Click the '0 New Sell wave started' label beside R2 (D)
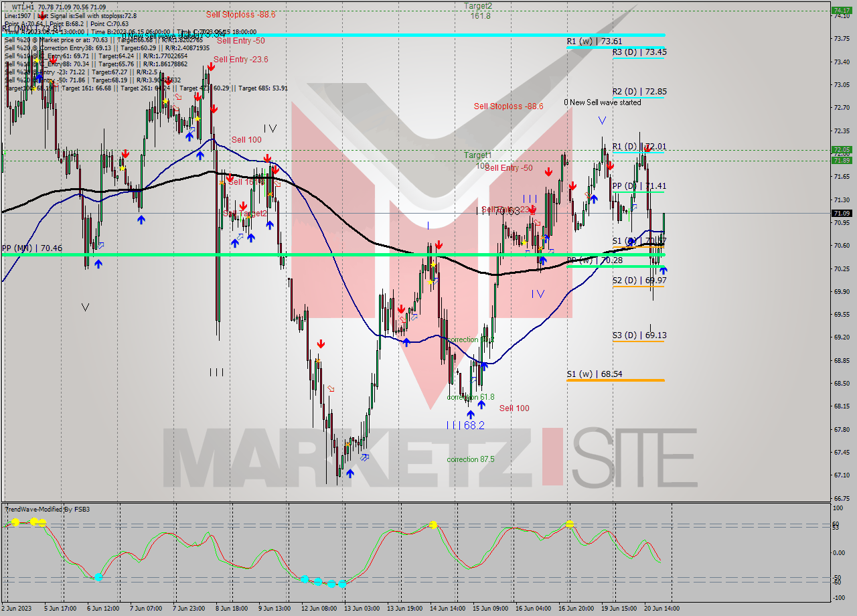Viewport: 857px width, 616px height. (x=602, y=102)
